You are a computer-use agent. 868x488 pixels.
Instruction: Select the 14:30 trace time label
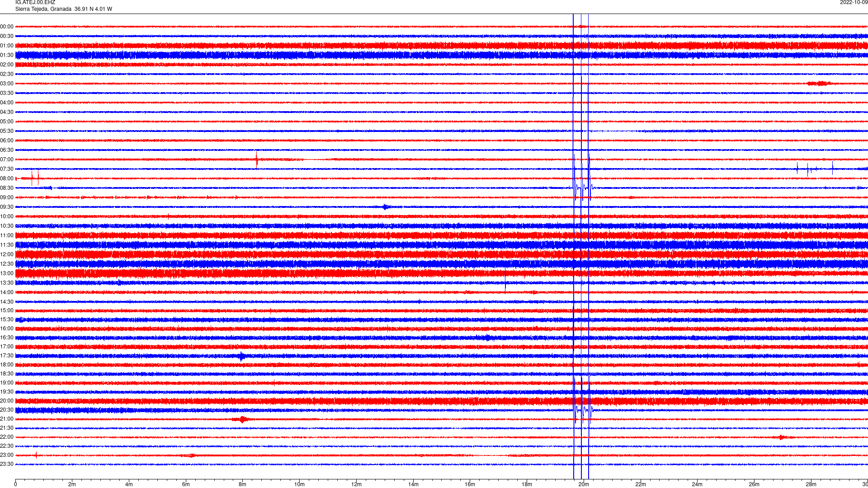point(7,302)
